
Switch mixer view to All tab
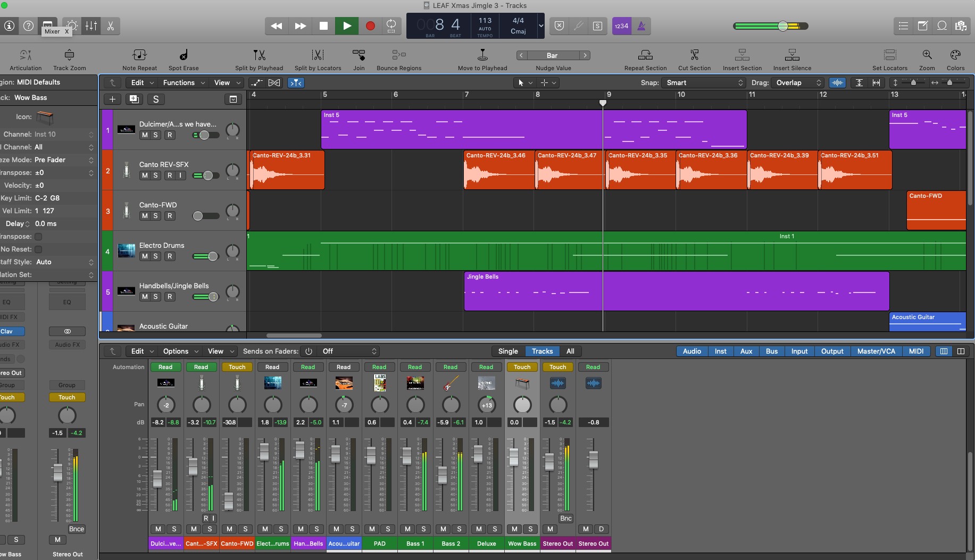570,352
